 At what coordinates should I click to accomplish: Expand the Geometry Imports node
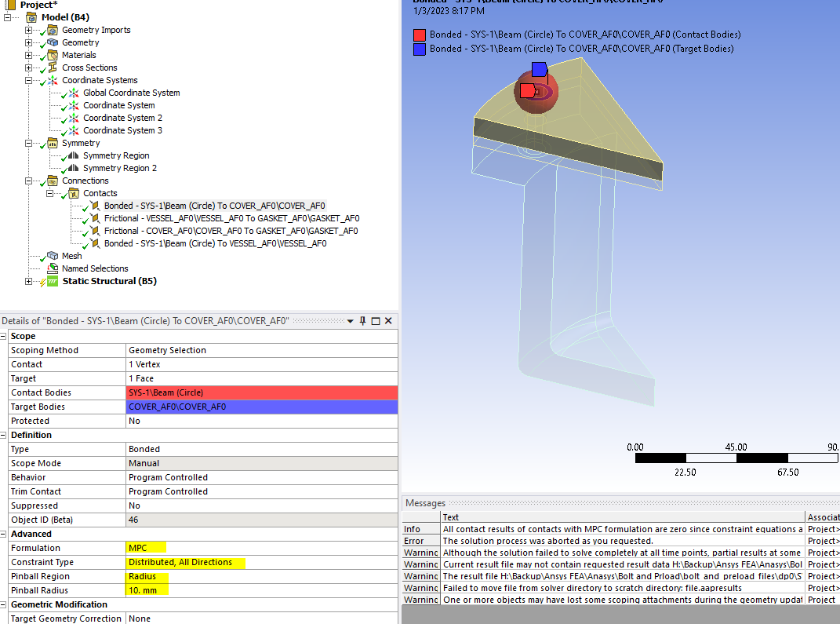point(28,30)
